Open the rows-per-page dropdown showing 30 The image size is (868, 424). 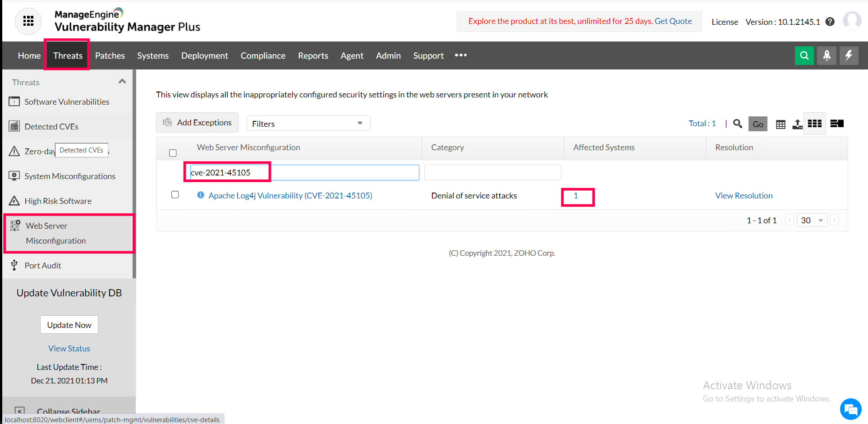pyautogui.click(x=812, y=220)
